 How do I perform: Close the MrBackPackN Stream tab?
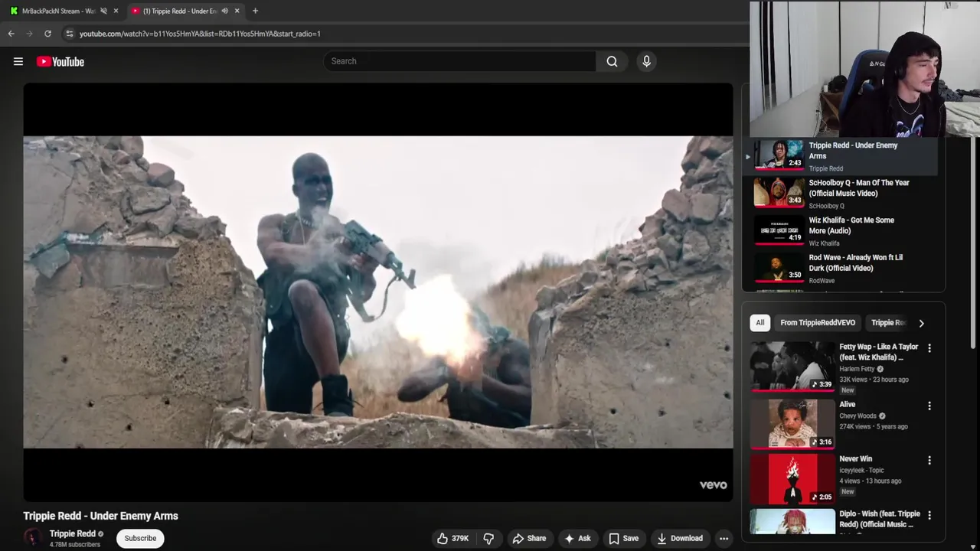116,11
